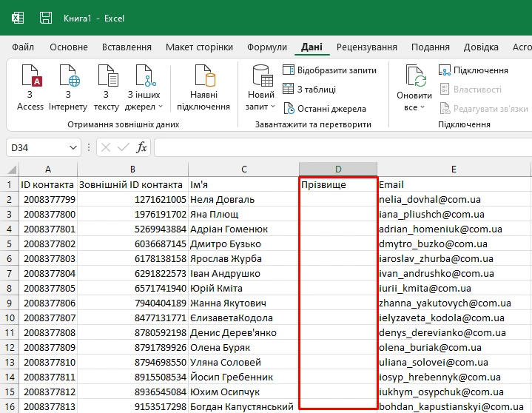Select column D header

337,169
